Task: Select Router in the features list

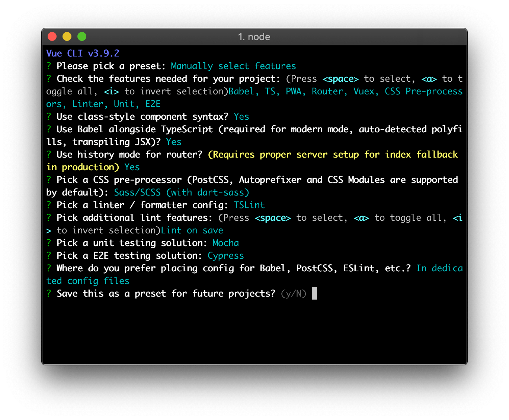Action: 327,91
